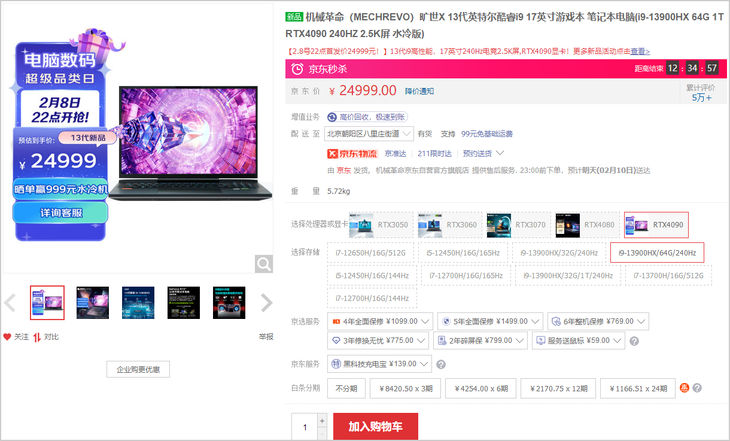Click the heart 关注 follow icon
This screenshot has height=441, width=730.
(7, 337)
